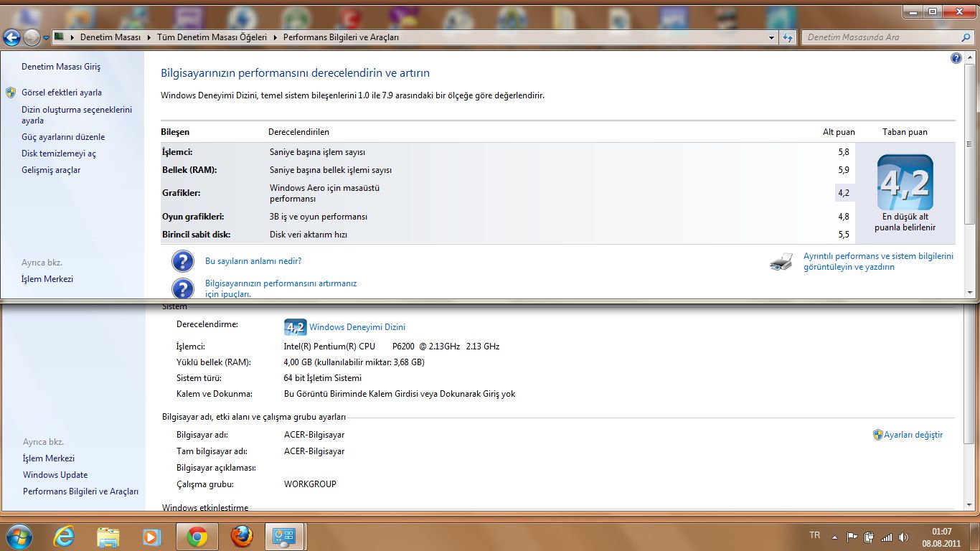Click question icon beside 'Bilgisayarınızın performansını artırmanız' link

183,288
